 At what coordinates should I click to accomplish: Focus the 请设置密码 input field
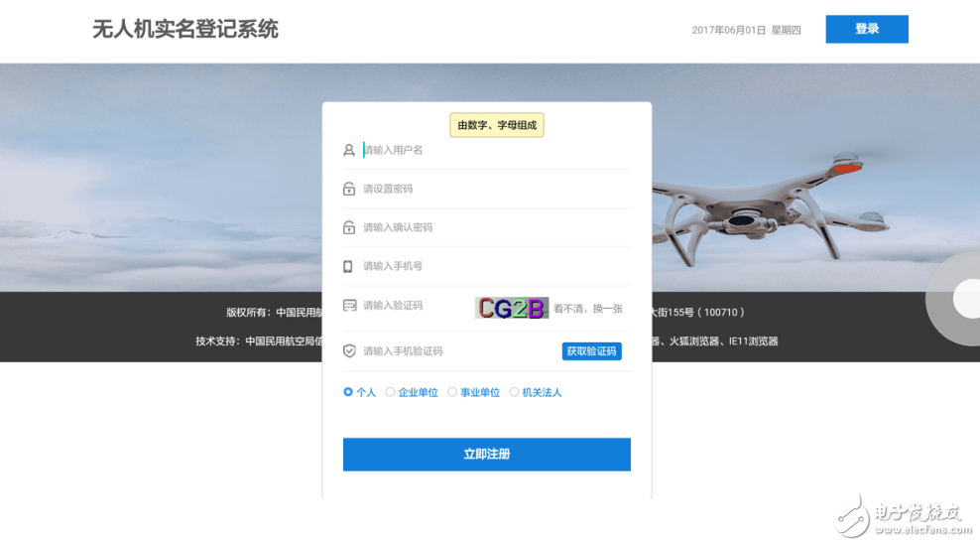point(496,189)
